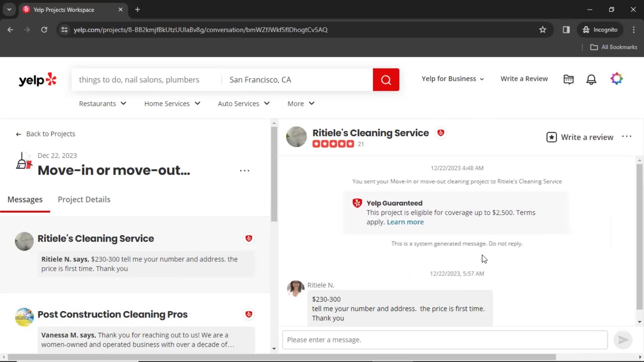Switch to the Project Details tab
644x362 pixels.
[84, 199]
